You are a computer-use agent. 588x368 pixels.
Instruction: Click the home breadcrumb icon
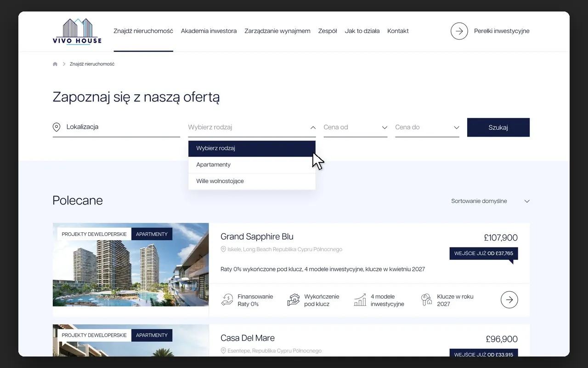[55, 64]
